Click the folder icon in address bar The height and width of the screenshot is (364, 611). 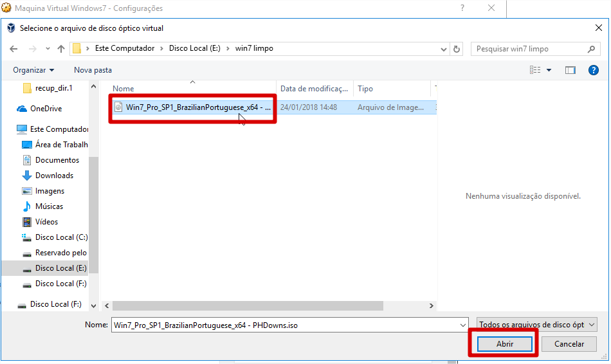pos(77,48)
